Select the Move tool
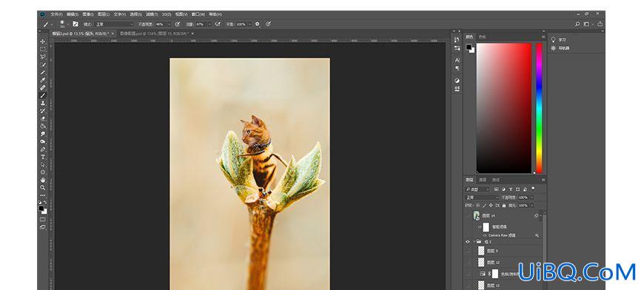 tap(43, 41)
